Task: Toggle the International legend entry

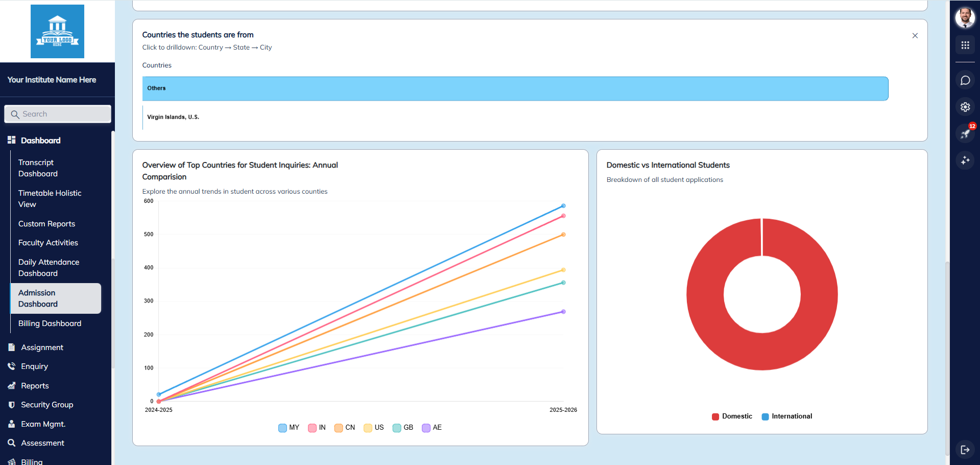Action: pos(786,416)
